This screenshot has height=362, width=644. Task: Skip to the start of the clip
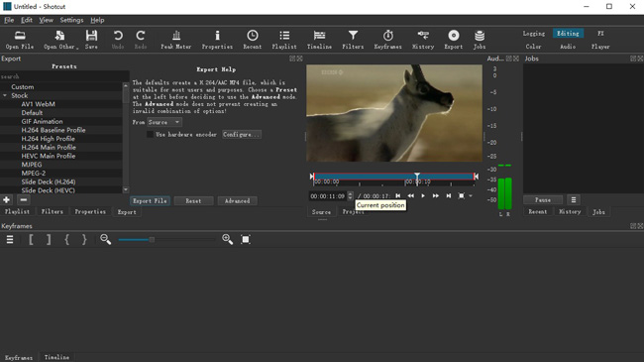(x=398, y=195)
